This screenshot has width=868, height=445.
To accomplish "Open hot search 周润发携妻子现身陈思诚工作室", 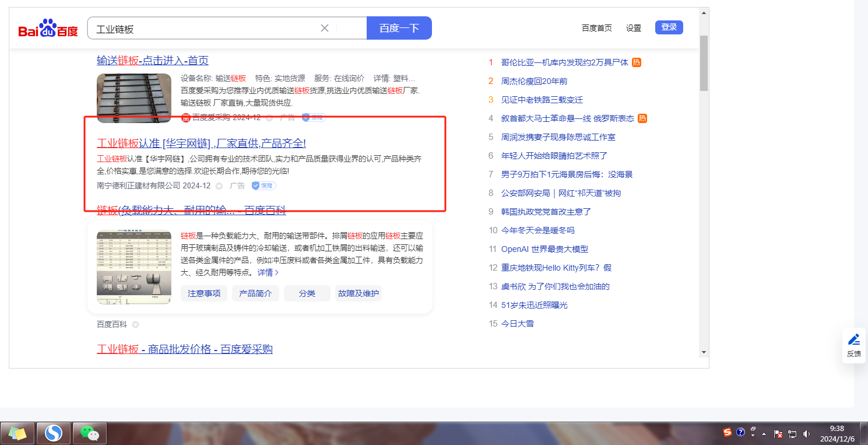I will click(x=558, y=137).
